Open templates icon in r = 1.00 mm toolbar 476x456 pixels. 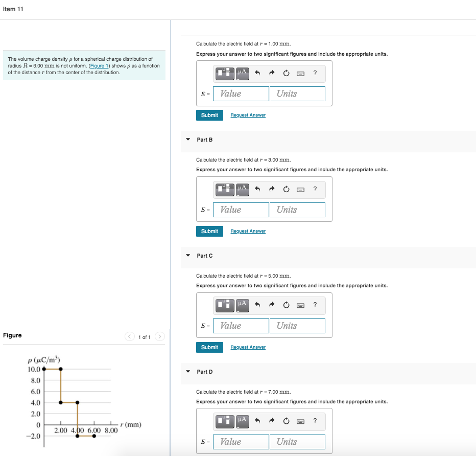point(225,74)
